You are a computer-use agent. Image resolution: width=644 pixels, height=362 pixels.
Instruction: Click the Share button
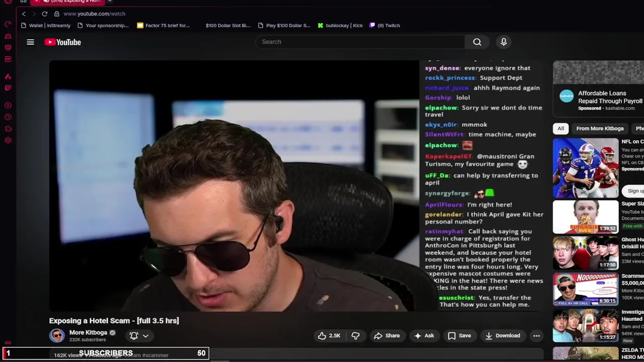tap(386, 336)
